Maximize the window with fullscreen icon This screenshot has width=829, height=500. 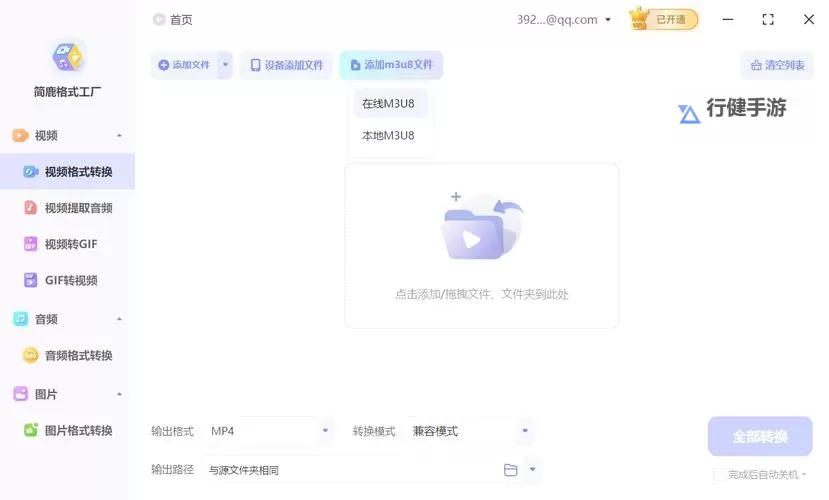pyautogui.click(x=768, y=20)
